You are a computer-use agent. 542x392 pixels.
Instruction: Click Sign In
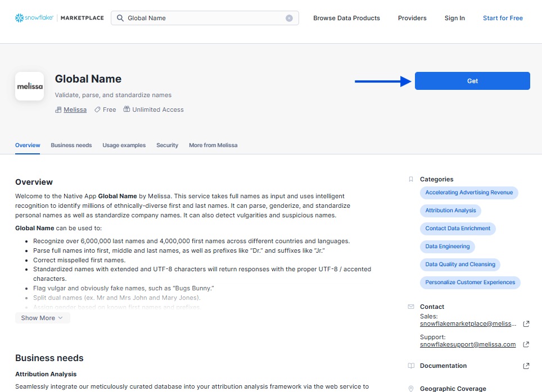[x=454, y=18]
